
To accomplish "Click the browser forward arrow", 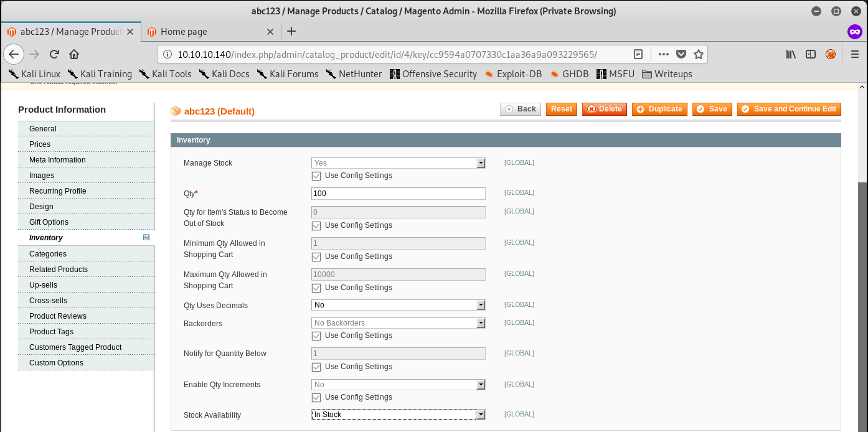I will [x=34, y=54].
